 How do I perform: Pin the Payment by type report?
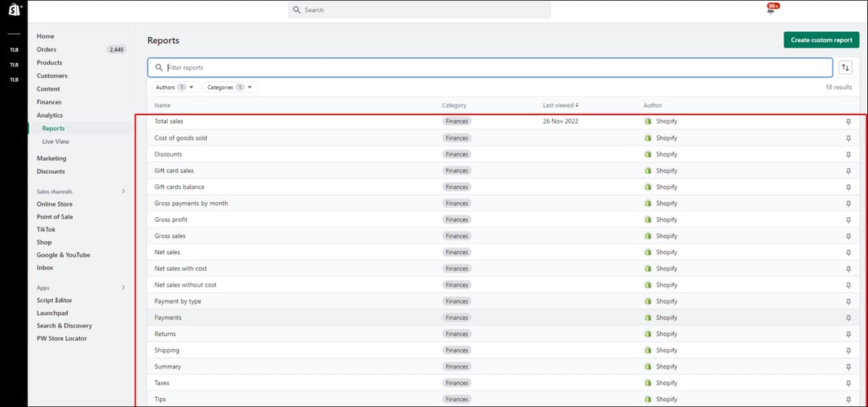tap(848, 301)
